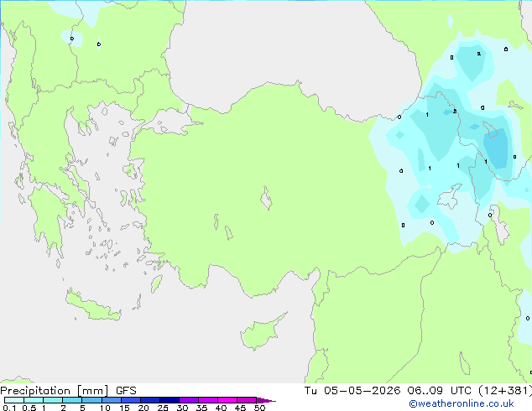This screenshot has width=532, height=411.
Task: Click the island of Crete on map
Action: click(92, 307)
